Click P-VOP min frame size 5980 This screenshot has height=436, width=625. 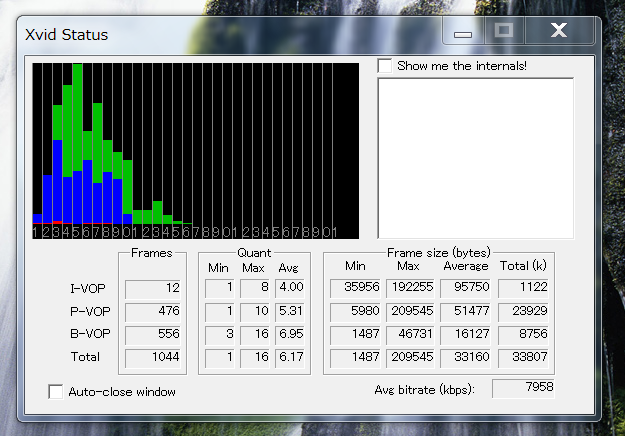tap(356, 312)
